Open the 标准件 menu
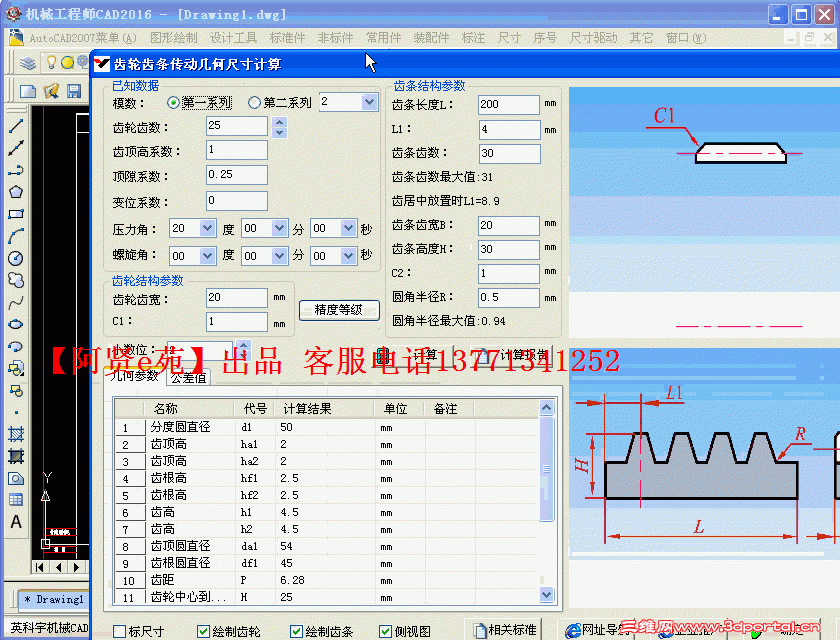The height and width of the screenshot is (640, 840). 288,37
